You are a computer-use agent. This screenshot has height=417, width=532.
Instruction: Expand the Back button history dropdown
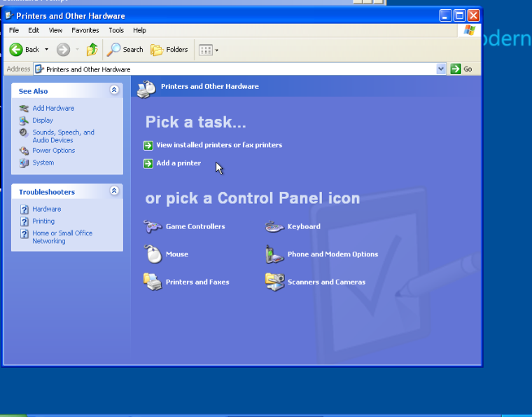[47, 50]
